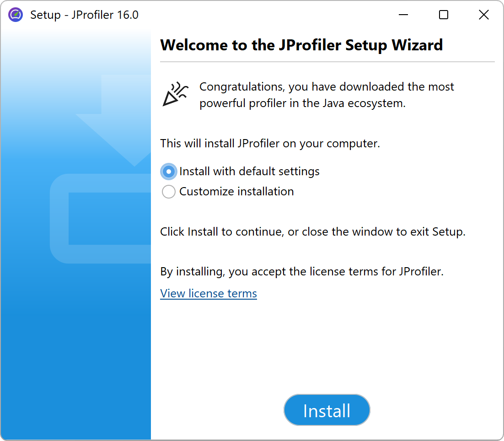
Task: Click the Welcome to JProfiler Setup Wizard heading
Action: (301, 45)
